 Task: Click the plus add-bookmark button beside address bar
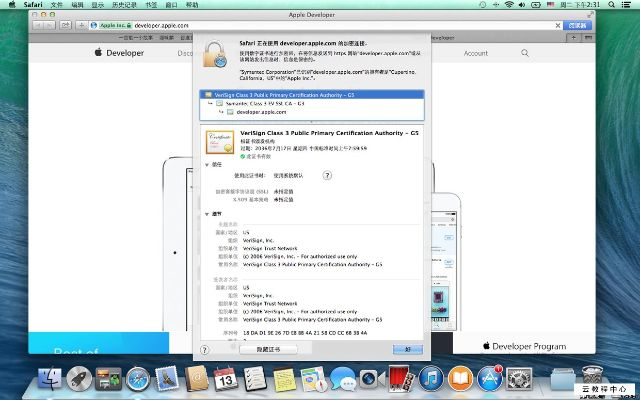coord(81,25)
